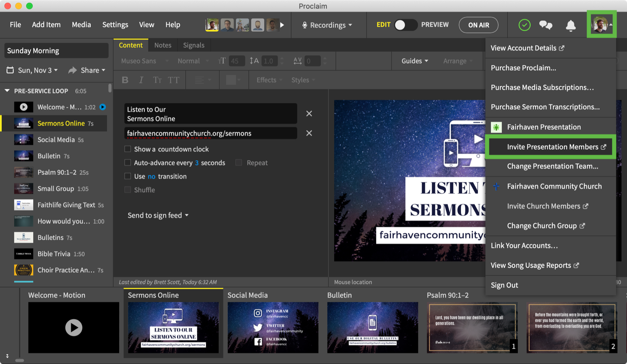Toggle Bold text formatting

[x=125, y=80]
